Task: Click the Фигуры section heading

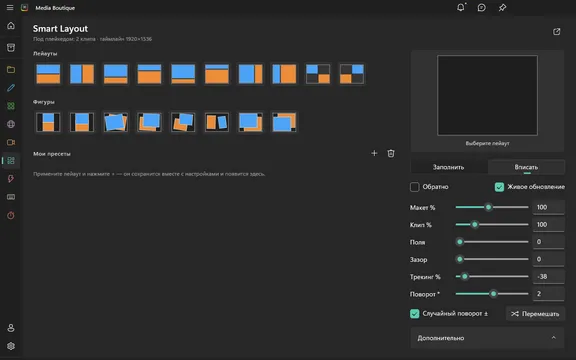Action: (44, 102)
